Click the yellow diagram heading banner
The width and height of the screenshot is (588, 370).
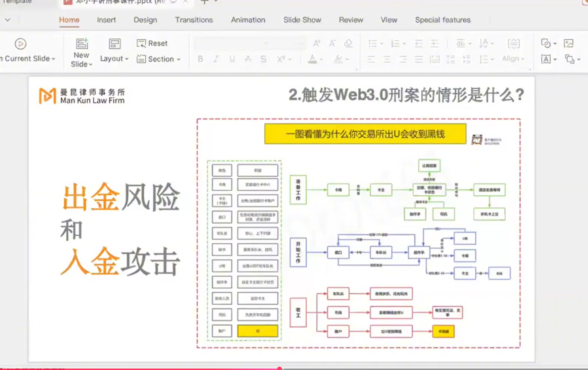[x=365, y=134]
